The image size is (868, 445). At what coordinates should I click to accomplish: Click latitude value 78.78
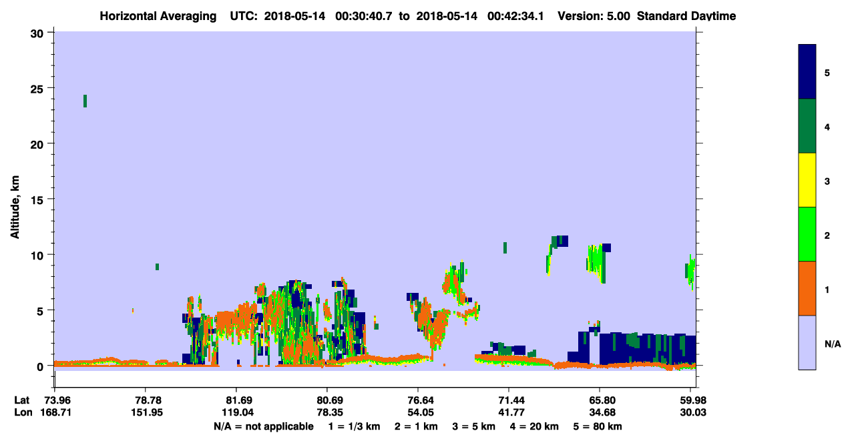pos(146,400)
